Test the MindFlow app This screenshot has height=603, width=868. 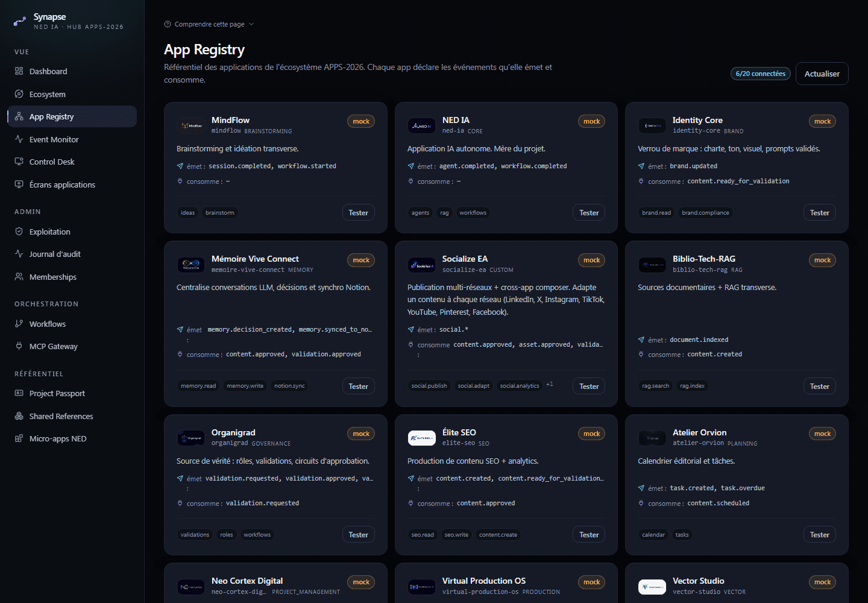coord(358,212)
